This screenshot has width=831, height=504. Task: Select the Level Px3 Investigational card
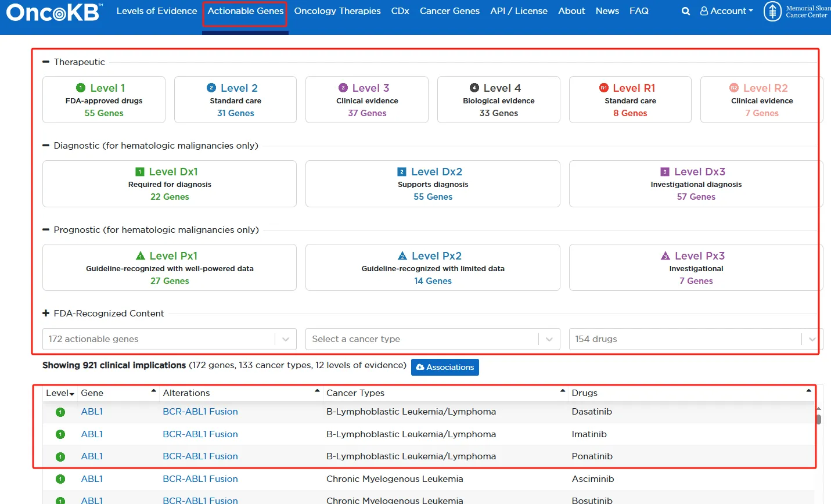click(696, 268)
